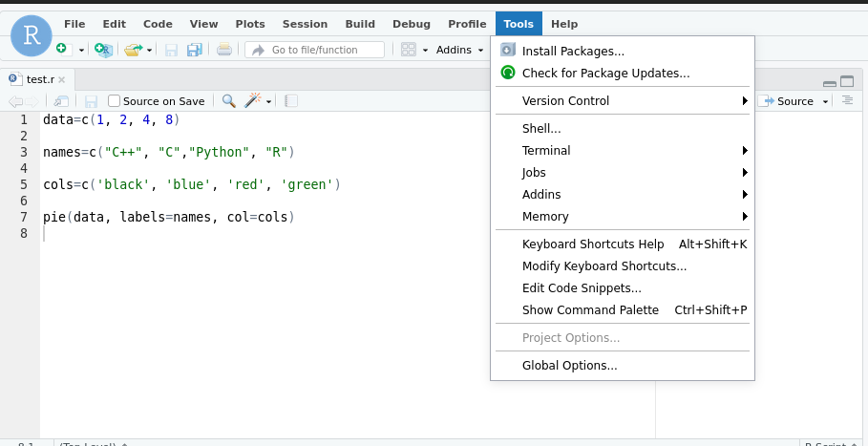Click the Create a Project icon
This screenshot has height=446, width=868.
coord(103,50)
